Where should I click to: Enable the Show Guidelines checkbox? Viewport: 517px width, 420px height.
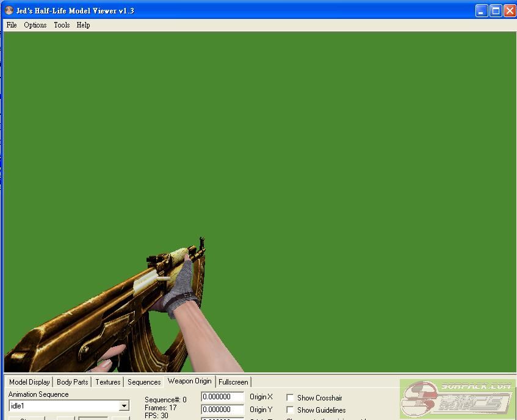pos(290,410)
